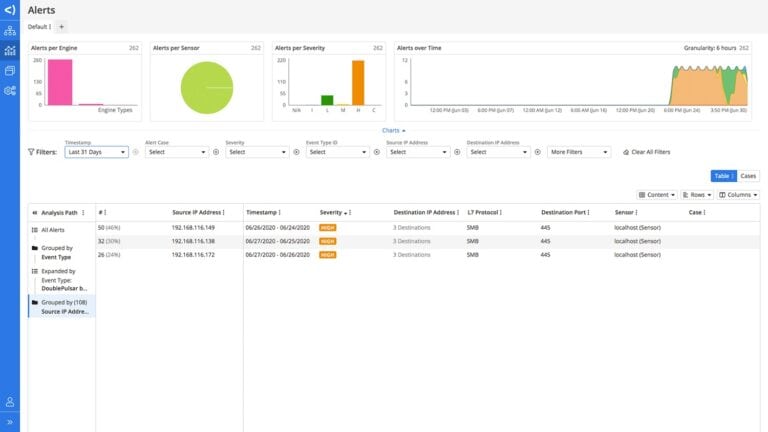The width and height of the screenshot is (768, 432).
Task: Open the Severity filter Select dropdown
Action: point(257,152)
